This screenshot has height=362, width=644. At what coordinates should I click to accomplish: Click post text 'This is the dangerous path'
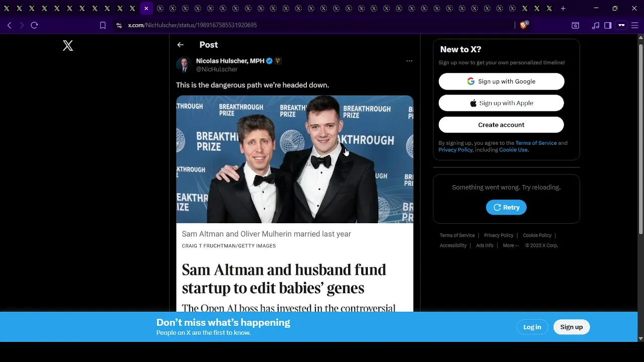[253, 85]
